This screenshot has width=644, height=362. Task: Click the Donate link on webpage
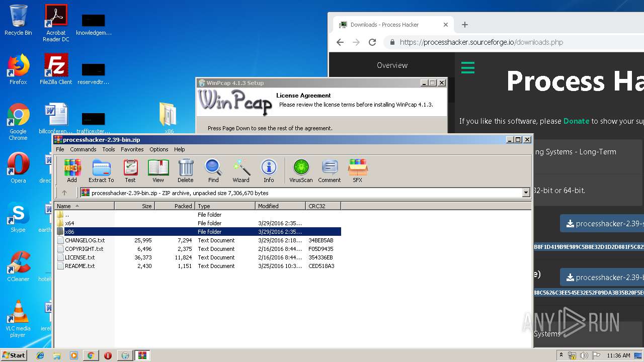[x=576, y=121]
